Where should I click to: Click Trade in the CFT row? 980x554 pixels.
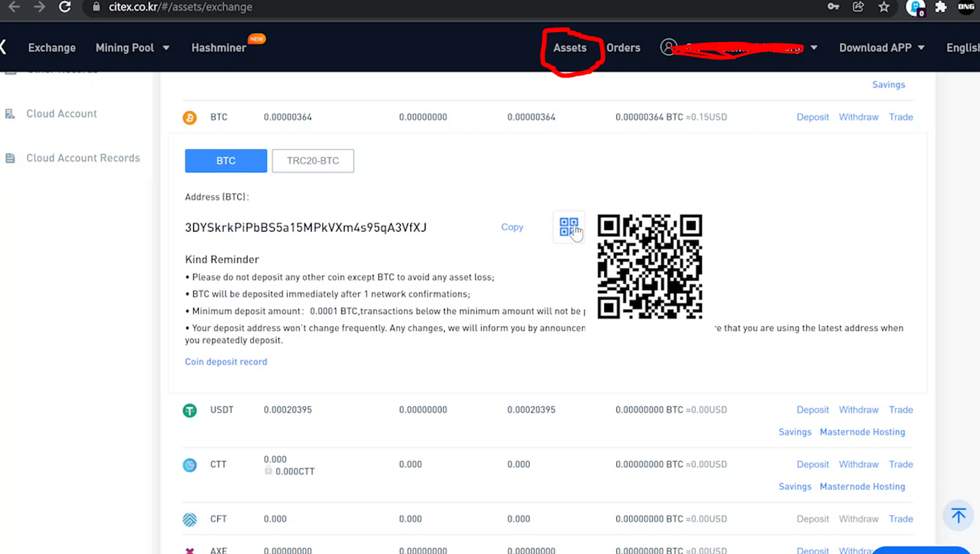coord(901,519)
